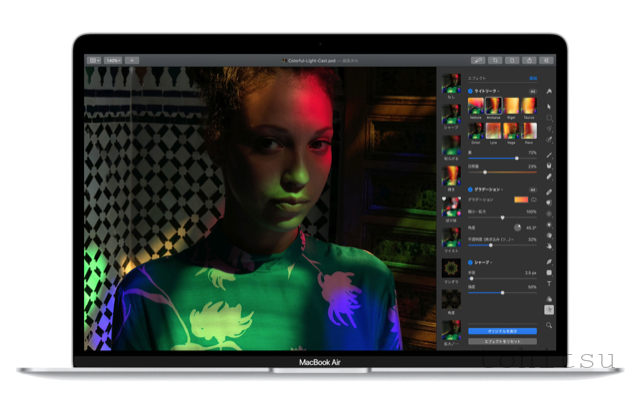640x393 pixels.
Task: Select the paint bucket fill tool
Action: click(549, 166)
